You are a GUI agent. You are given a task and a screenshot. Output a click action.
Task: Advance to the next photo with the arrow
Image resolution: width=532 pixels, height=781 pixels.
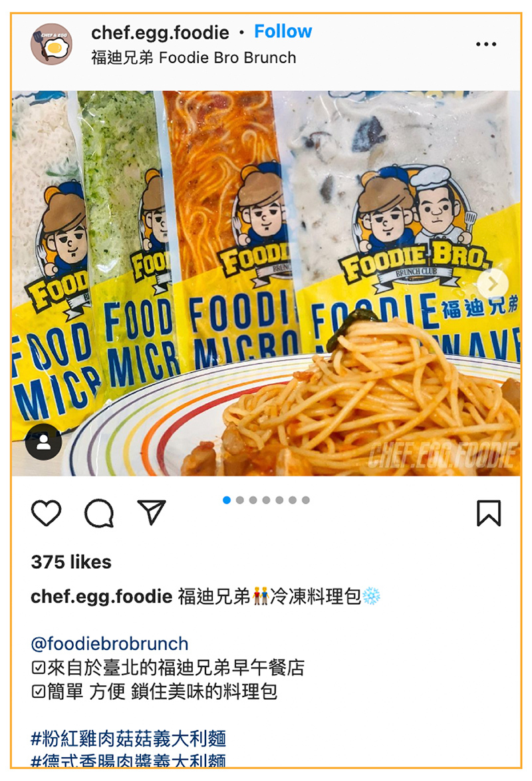493,283
